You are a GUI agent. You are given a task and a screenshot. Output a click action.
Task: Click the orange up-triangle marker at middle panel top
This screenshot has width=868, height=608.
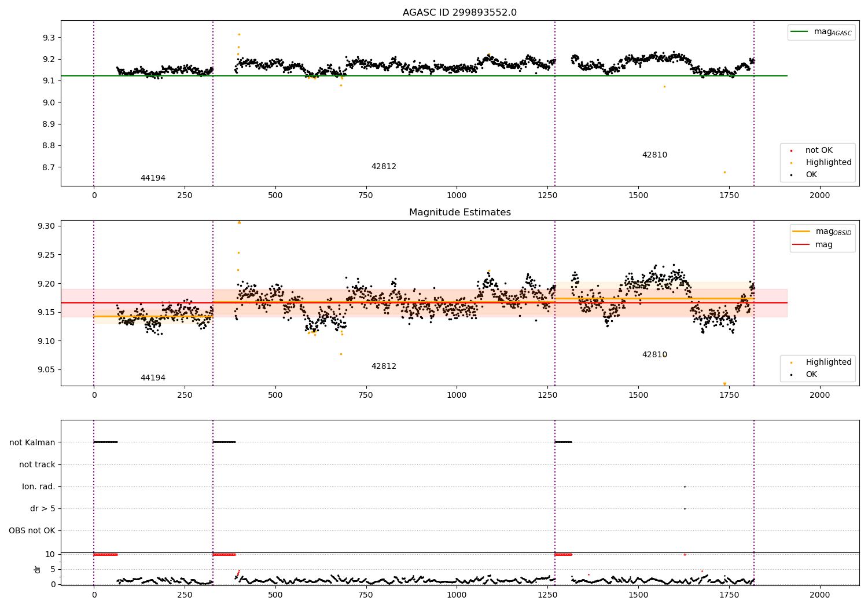[x=239, y=222]
